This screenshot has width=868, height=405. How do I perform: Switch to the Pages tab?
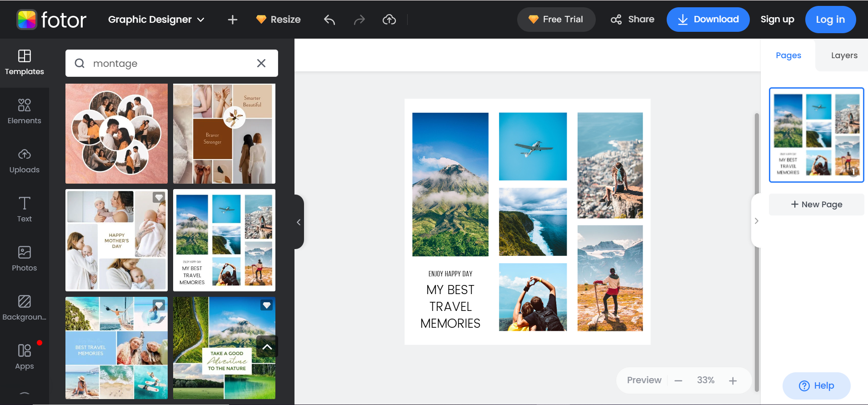point(788,55)
